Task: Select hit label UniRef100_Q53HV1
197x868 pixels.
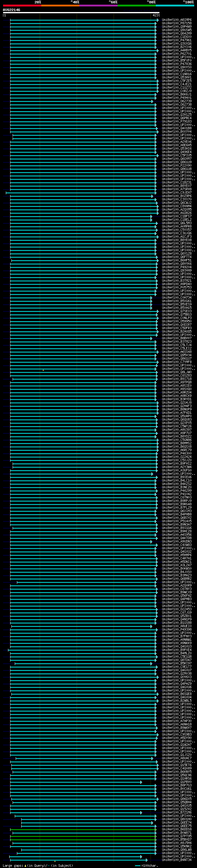Action: tap(177, 78)
